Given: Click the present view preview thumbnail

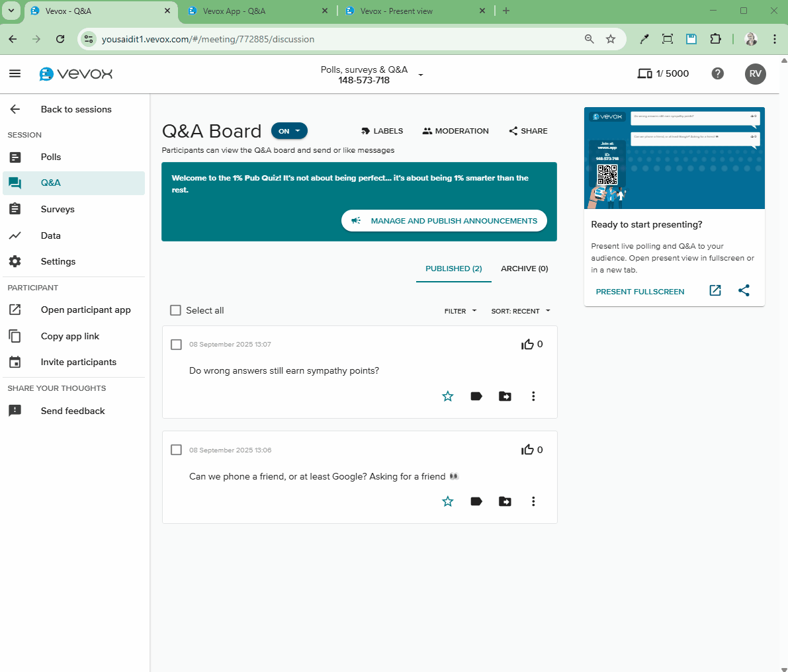Looking at the screenshot, I should [674, 158].
